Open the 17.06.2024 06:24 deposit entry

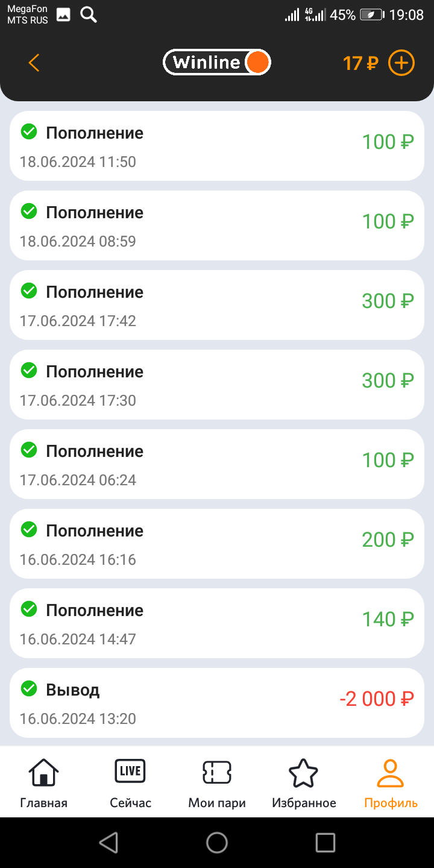(x=217, y=464)
